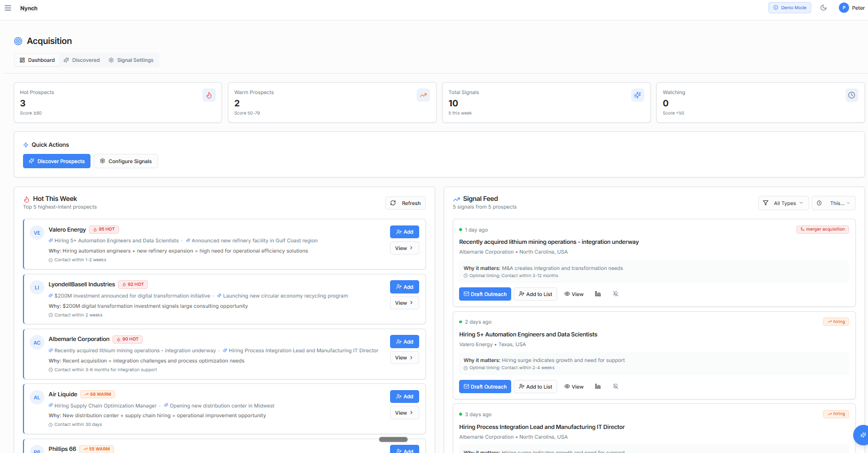Expand View for LyondellBasell Industries
Viewport: 868px width, 453px height.
[x=404, y=303]
